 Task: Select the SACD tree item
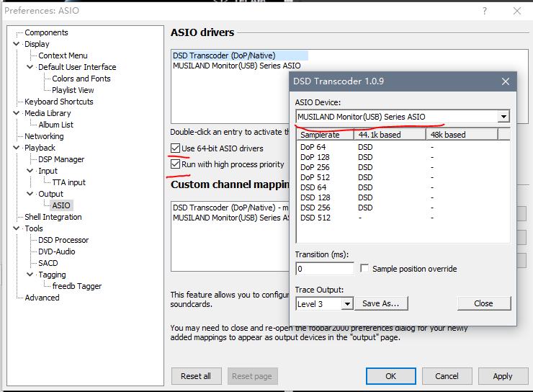[48, 263]
